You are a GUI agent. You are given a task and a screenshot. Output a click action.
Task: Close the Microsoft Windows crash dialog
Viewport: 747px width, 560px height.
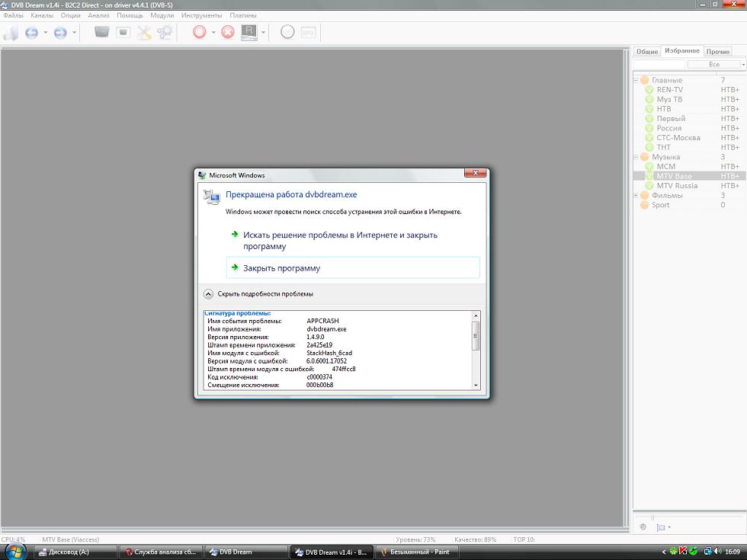475,173
